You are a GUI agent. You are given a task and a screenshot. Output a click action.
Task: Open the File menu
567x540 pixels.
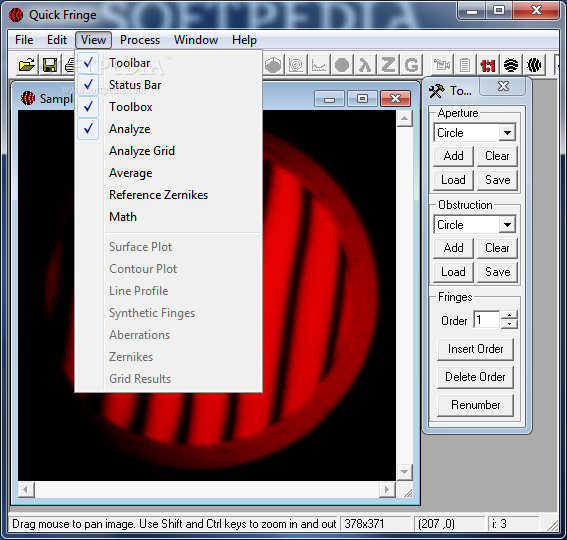pos(24,40)
